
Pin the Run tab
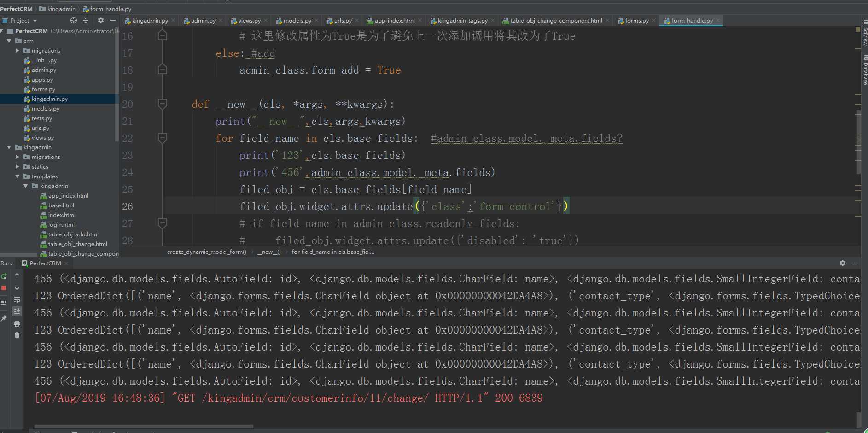[x=4, y=318]
